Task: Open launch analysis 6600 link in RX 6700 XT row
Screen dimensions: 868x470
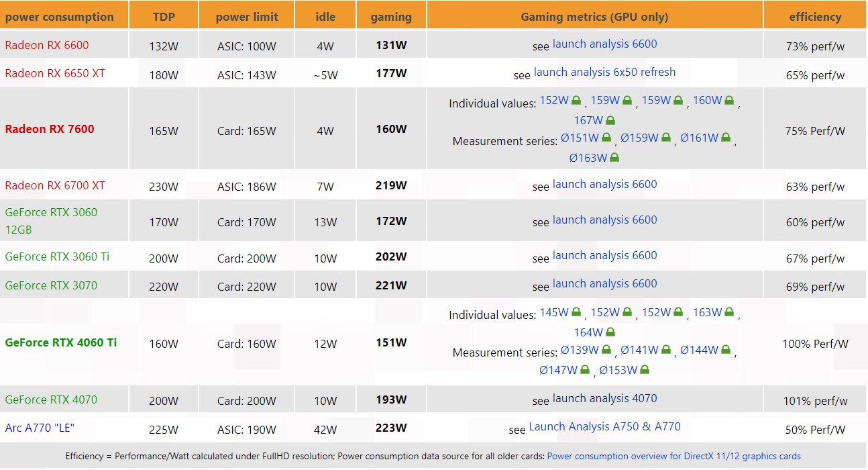Action: tap(604, 185)
